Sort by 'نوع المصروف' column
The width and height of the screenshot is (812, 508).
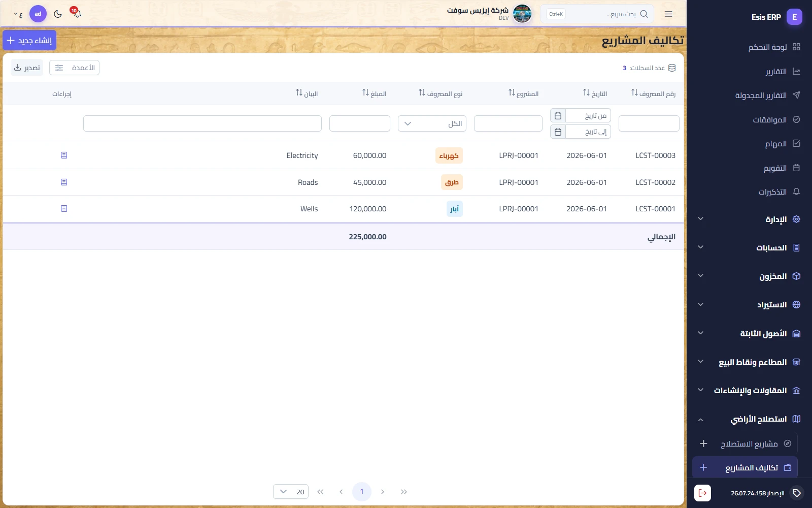(x=441, y=93)
